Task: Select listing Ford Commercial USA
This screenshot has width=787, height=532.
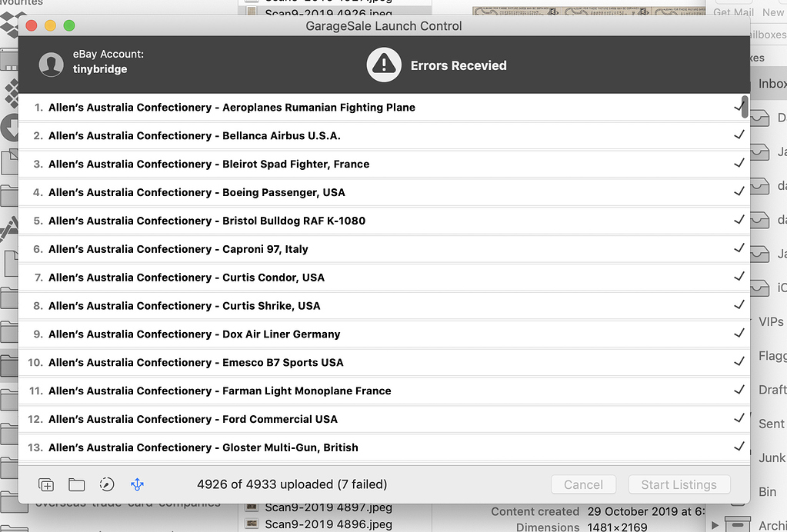Action: tap(384, 419)
